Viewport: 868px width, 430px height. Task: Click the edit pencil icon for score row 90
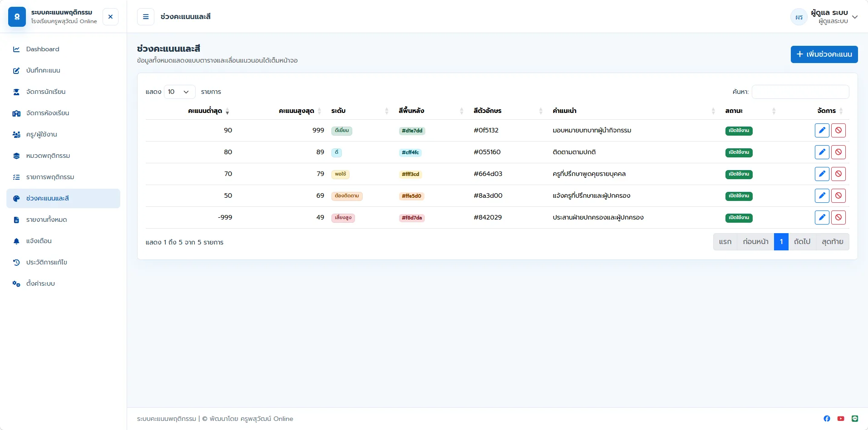click(x=822, y=131)
